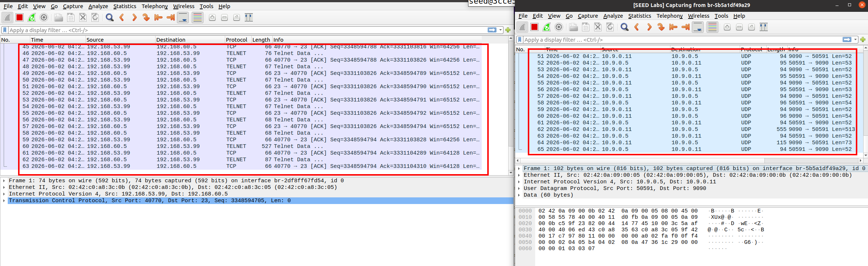Open capture options in right SEED Labs window
This screenshot has width=868, height=266.
point(559,27)
